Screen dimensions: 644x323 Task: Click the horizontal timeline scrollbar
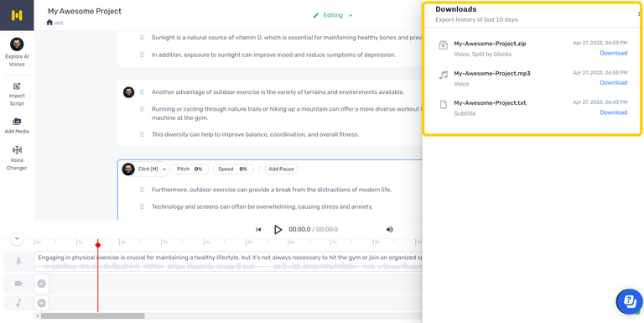click(x=92, y=316)
